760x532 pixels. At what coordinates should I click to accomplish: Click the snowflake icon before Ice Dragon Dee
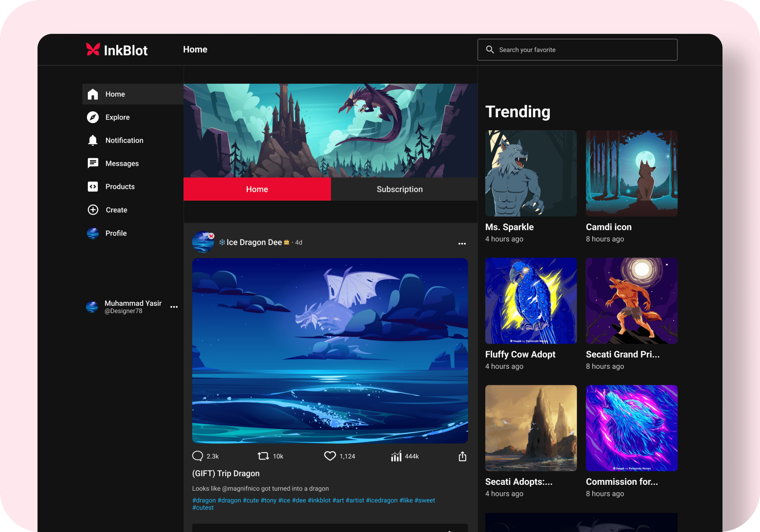click(222, 242)
